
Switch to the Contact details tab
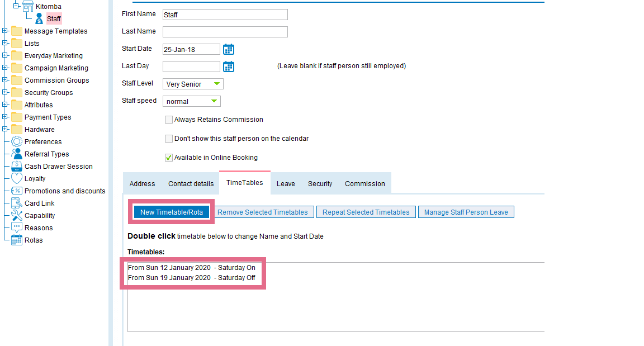[x=191, y=184]
